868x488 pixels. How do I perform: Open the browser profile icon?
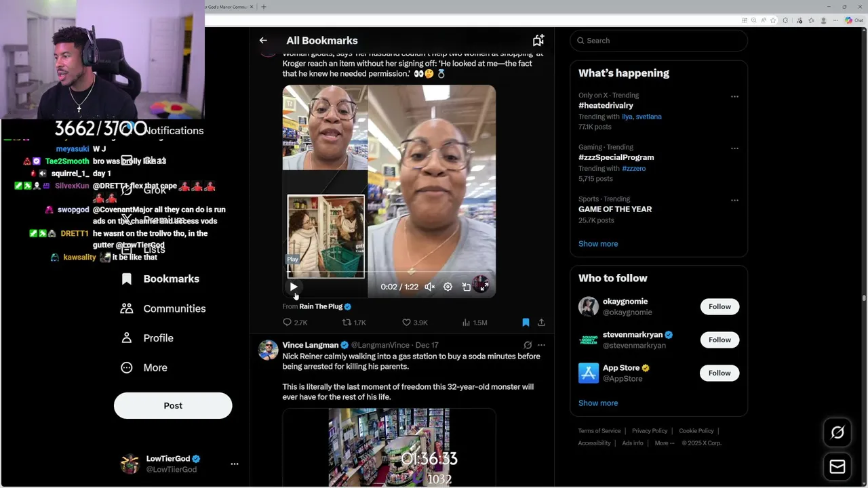click(823, 20)
